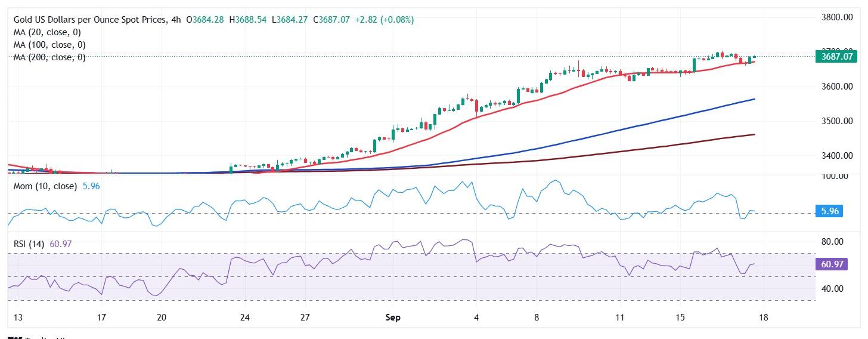Open the Mom (10, close) indicator legend
This screenshot has height=339, width=868.
[45, 186]
